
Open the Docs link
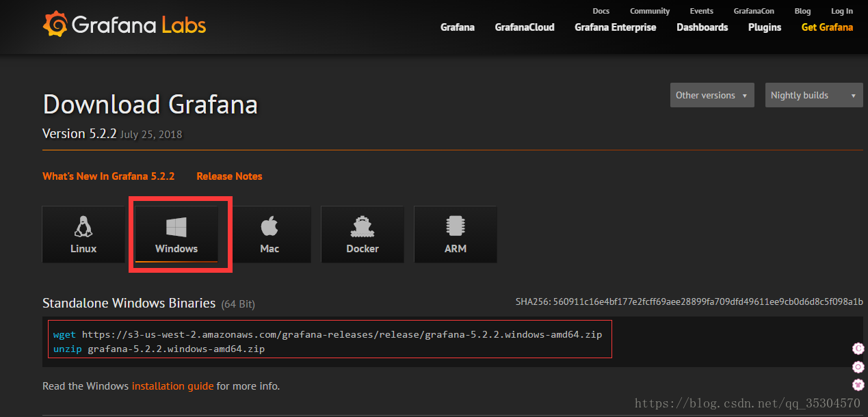click(x=601, y=11)
